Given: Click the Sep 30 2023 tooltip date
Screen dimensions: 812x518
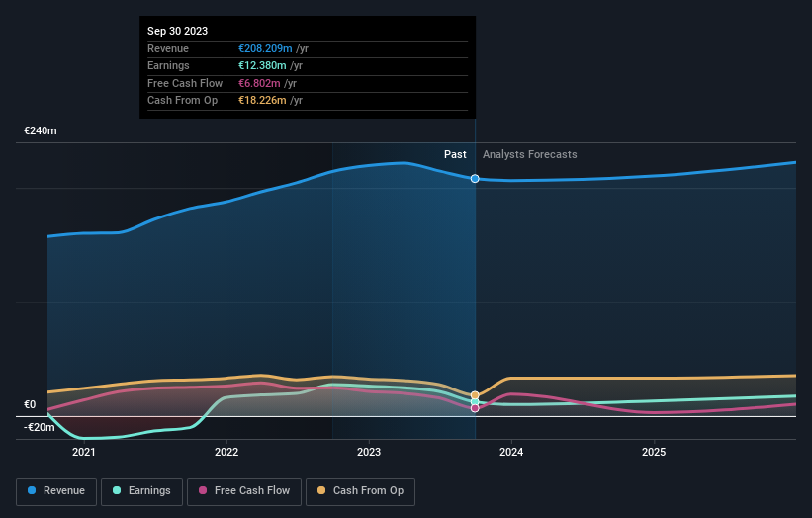Looking at the screenshot, I should tap(178, 31).
